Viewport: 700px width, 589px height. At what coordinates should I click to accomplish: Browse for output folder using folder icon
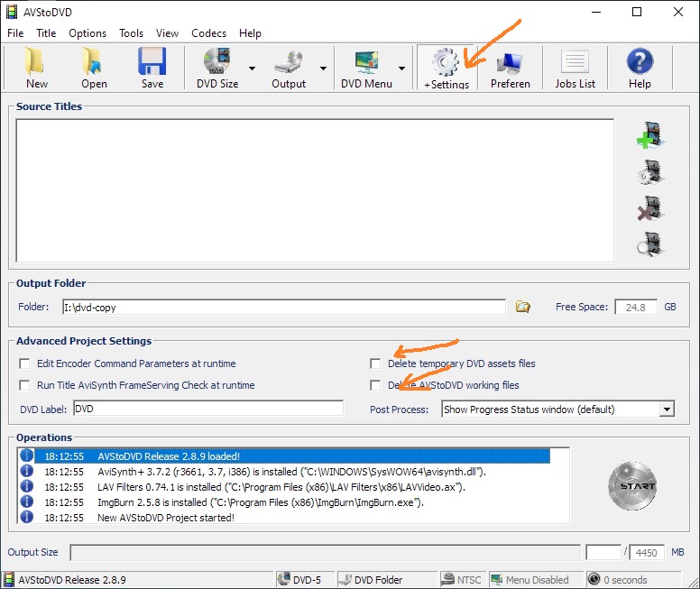click(523, 307)
